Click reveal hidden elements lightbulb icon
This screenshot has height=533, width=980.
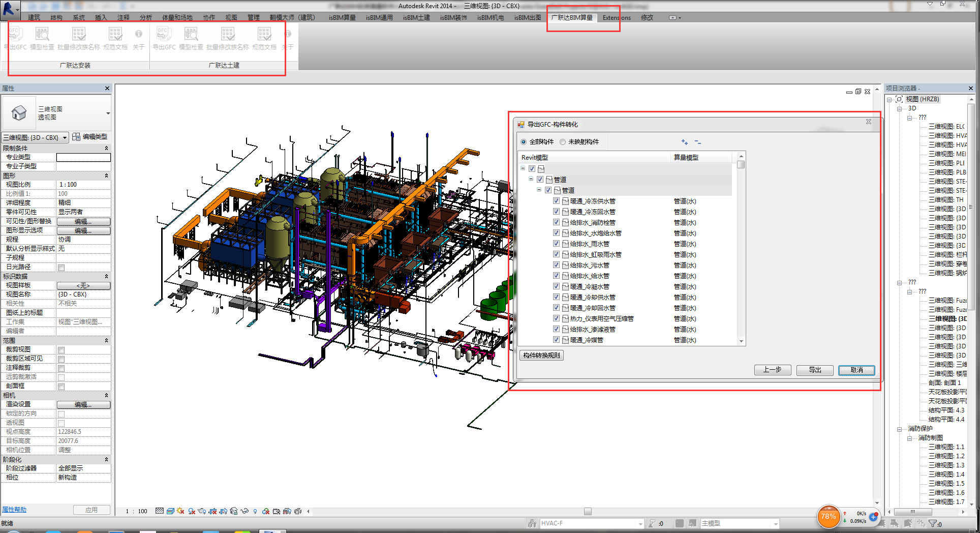255,511
